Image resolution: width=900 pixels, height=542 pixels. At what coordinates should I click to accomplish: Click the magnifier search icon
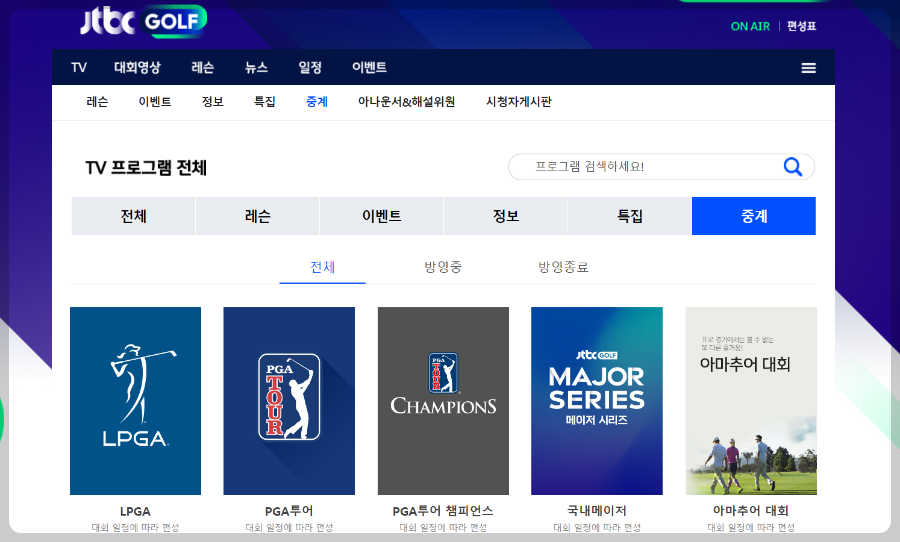point(793,167)
